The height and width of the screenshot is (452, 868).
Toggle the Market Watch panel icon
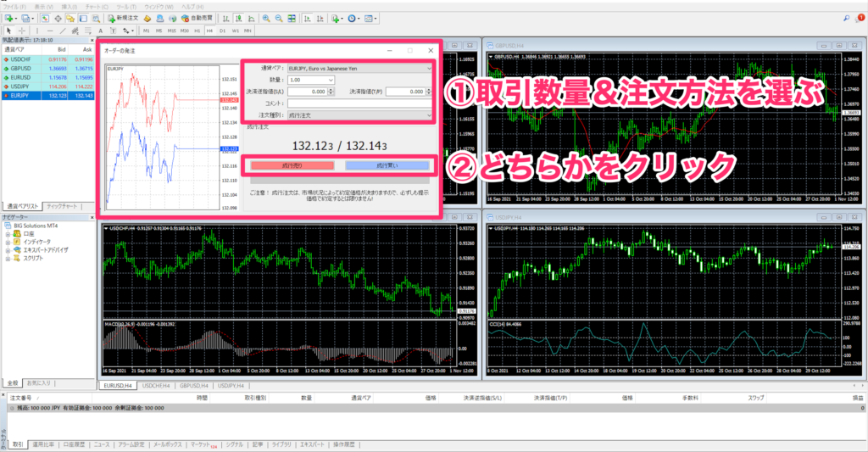coord(45,19)
